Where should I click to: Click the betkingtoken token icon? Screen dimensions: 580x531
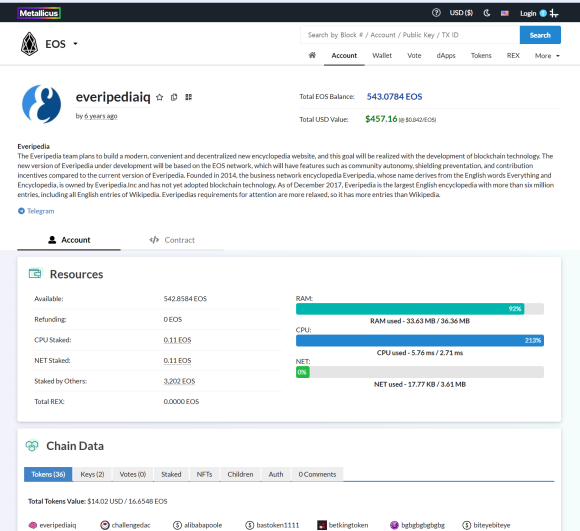322,525
